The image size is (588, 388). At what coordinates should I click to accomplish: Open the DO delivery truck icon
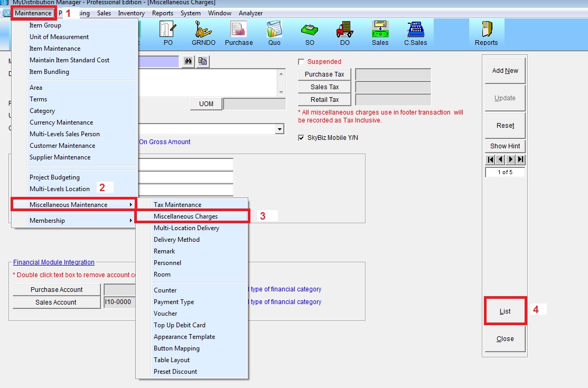(344, 33)
